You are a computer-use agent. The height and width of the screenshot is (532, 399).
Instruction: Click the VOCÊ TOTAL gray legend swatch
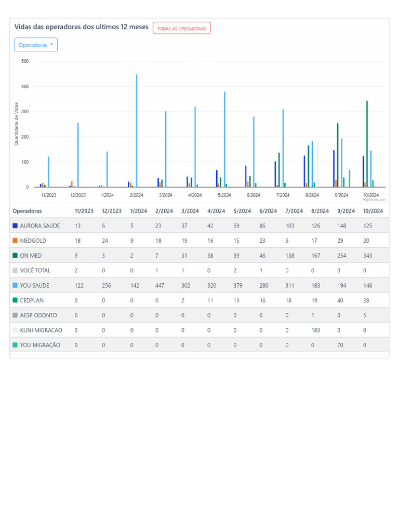(x=15, y=270)
